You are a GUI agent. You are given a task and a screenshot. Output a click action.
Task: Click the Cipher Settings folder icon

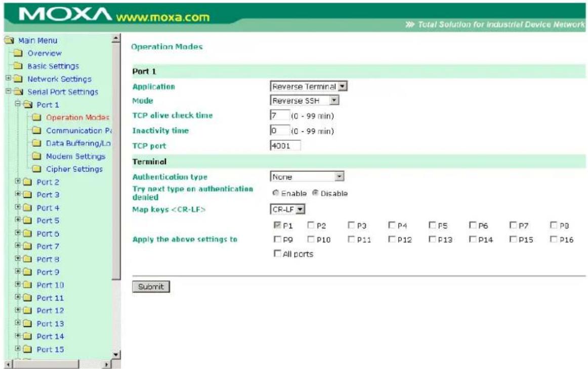tap(36, 169)
